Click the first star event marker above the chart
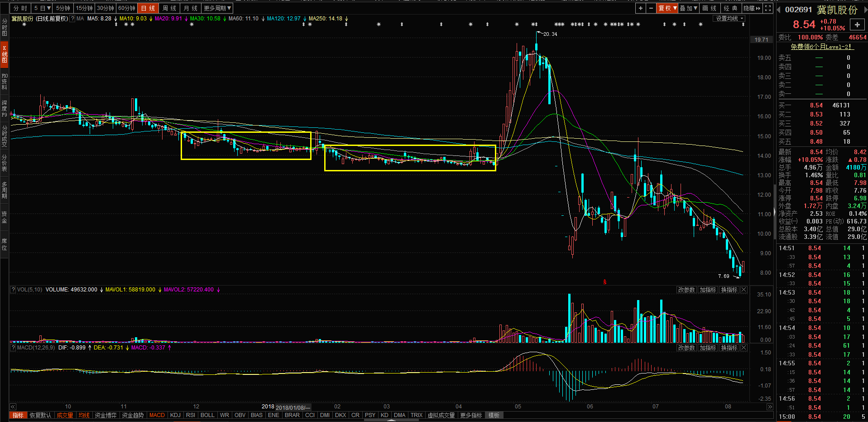Image resolution: width=868 pixels, height=422 pixels. 24,24
